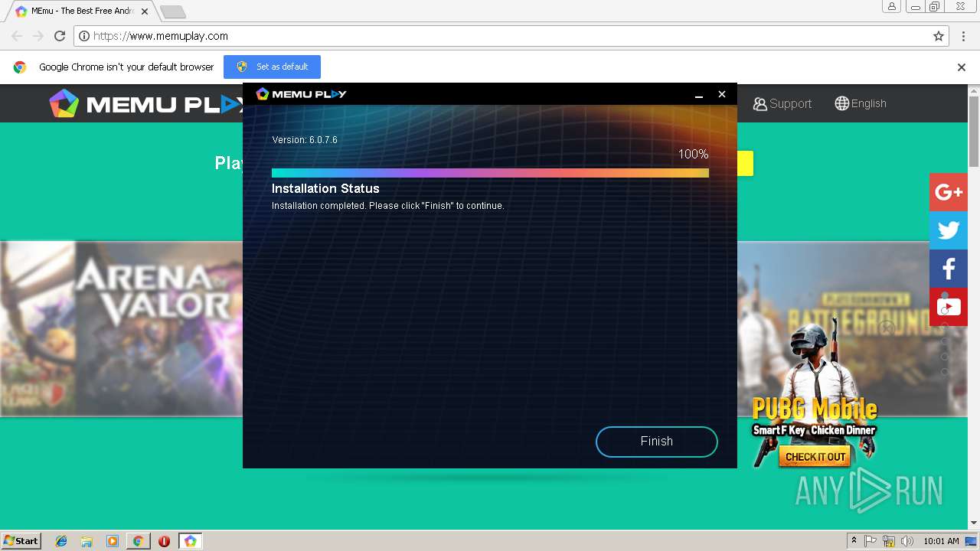Dismiss the default browser notification bar
Viewport: 980px width, 551px height.
click(x=962, y=67)
